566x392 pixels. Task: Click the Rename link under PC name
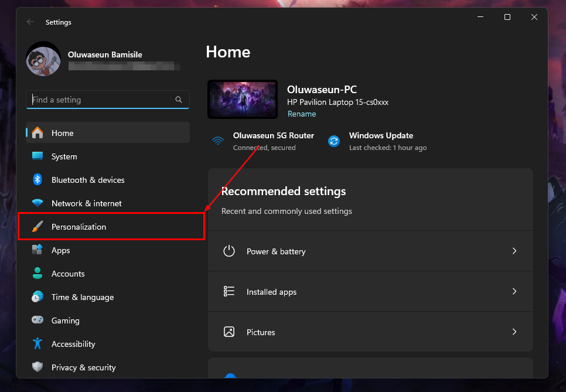[x=302, y=114]
